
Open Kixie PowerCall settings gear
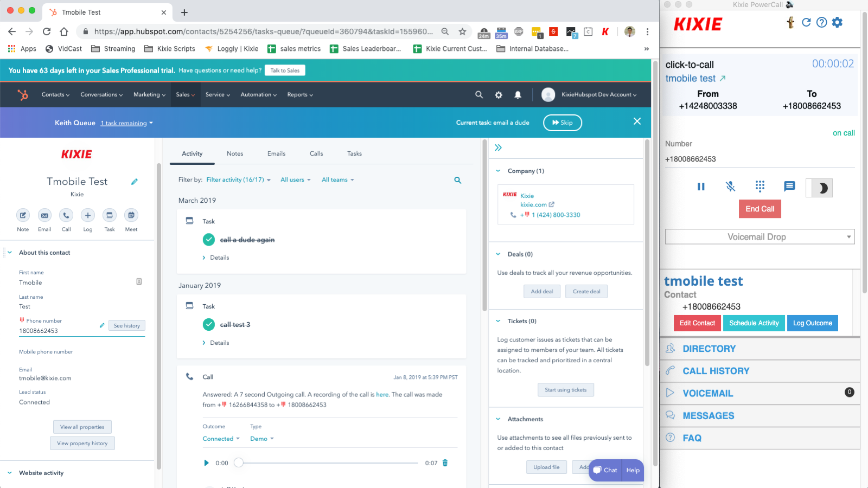pos(837,22)
